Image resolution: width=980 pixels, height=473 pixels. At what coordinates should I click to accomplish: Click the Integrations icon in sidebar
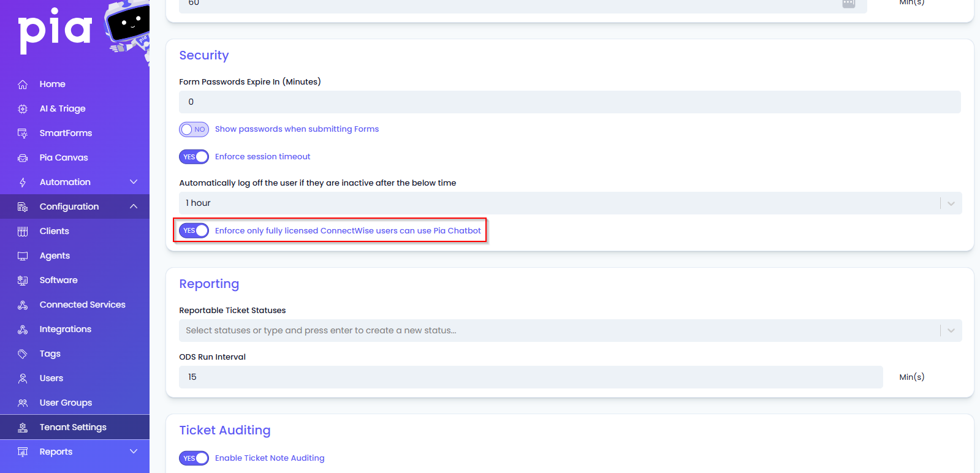tap(23, 329)
